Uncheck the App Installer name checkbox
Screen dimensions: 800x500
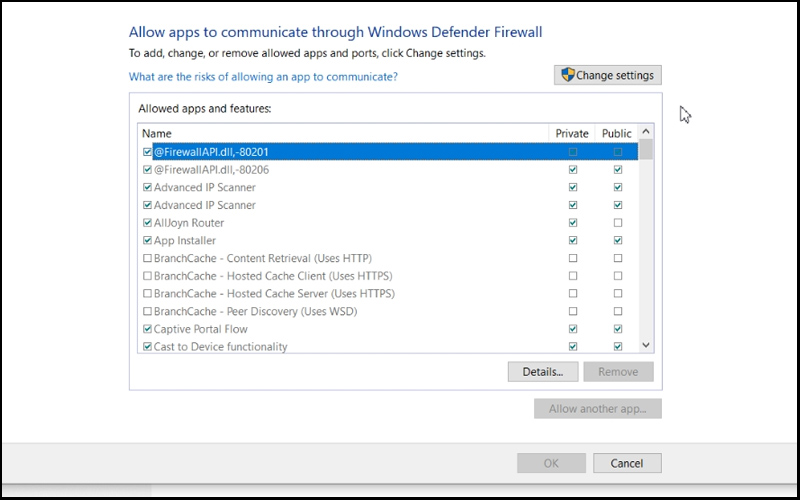[x=147, y=240]
